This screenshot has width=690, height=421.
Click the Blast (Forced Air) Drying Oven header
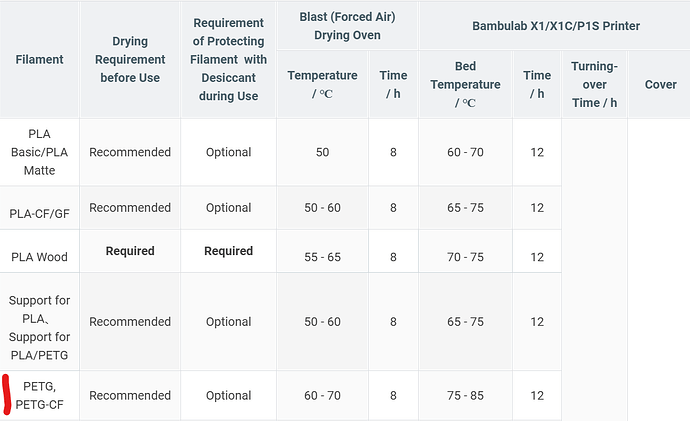347,26
